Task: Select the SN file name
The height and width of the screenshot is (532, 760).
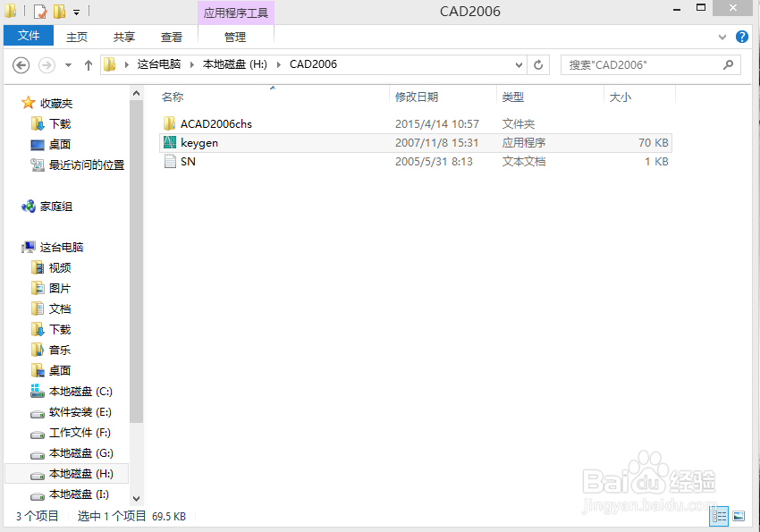Action: click(188, 161)
